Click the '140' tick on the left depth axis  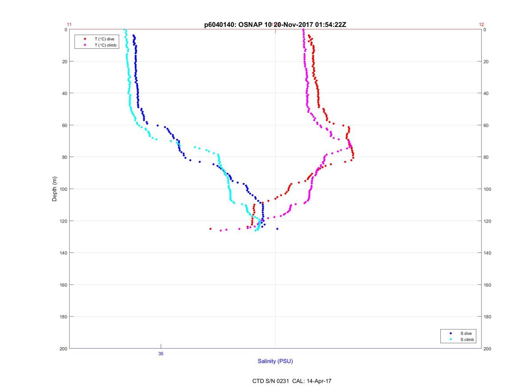pos(63,253)
